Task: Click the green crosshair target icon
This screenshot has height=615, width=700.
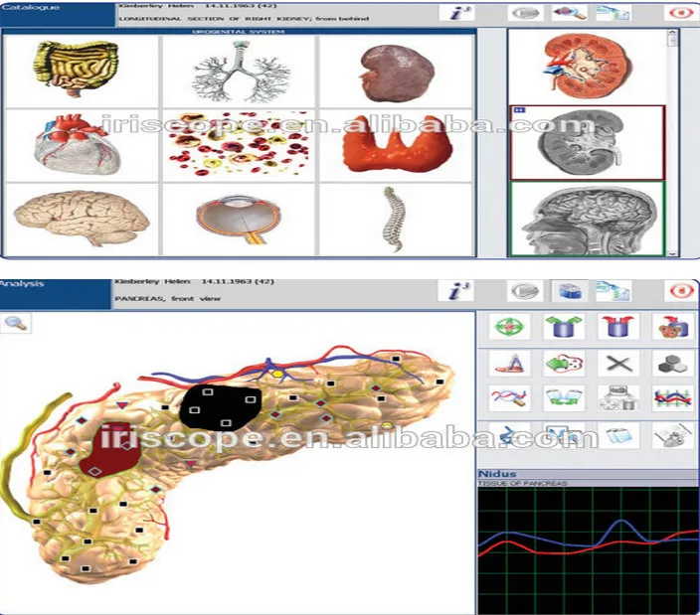Action: click(x=509, y=327)
